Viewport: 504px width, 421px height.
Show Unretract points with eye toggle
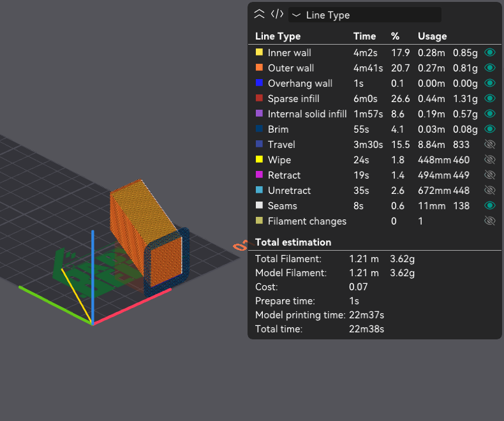pos(489,190)
